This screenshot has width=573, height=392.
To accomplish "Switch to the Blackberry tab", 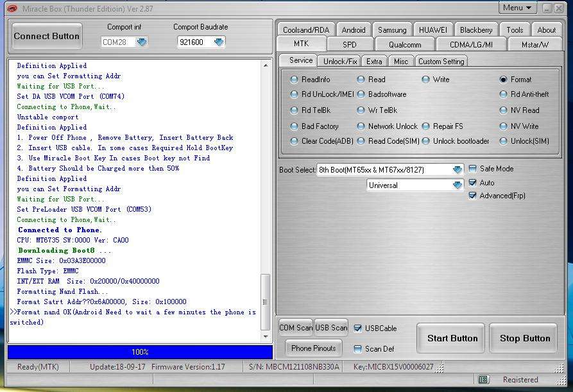I will [x=476, y=30].
